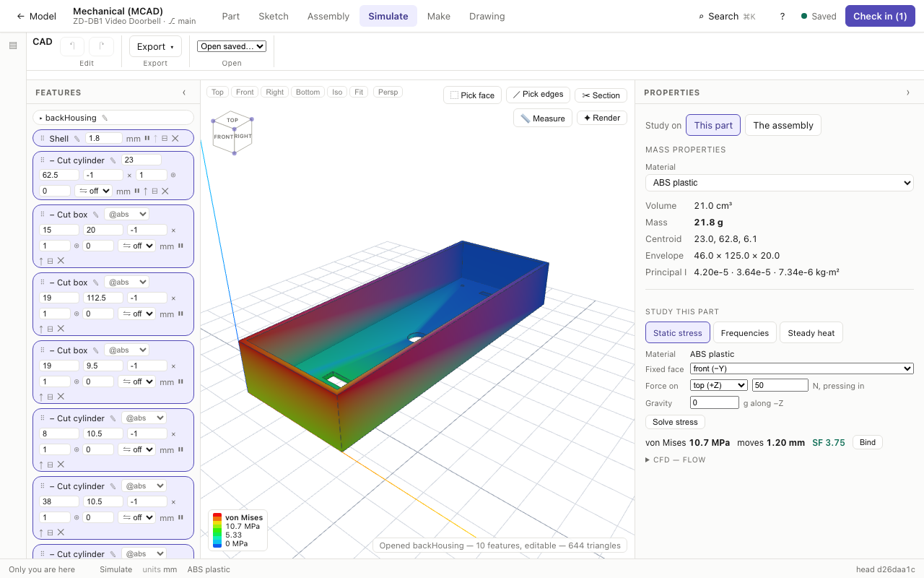Open the Open saved… dropdown
The image size is (924, 578).
[x=232, y=46]
